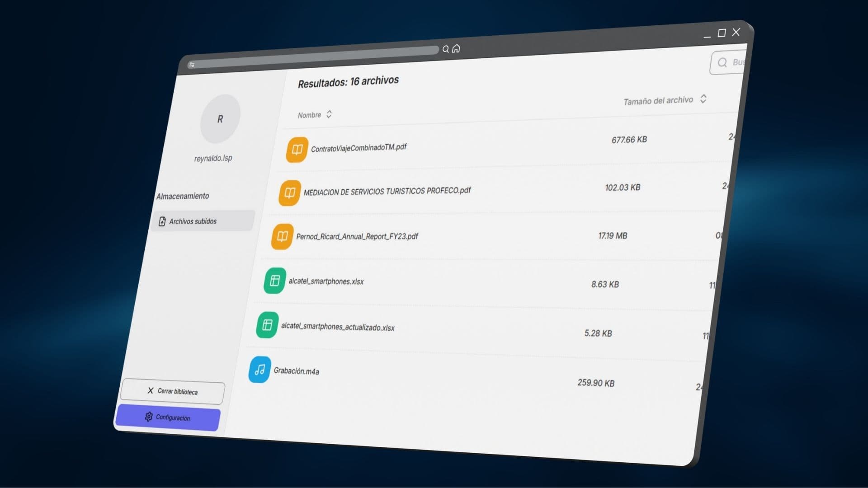Viewport: 868px width, 488px height.
Task: Open Configuración settings button
Action: click(168, 417)
